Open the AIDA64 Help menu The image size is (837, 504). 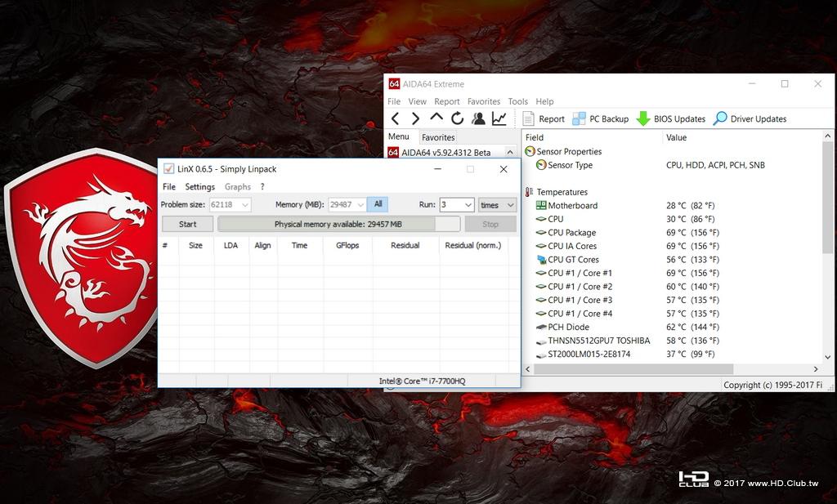tap(544, 101)
